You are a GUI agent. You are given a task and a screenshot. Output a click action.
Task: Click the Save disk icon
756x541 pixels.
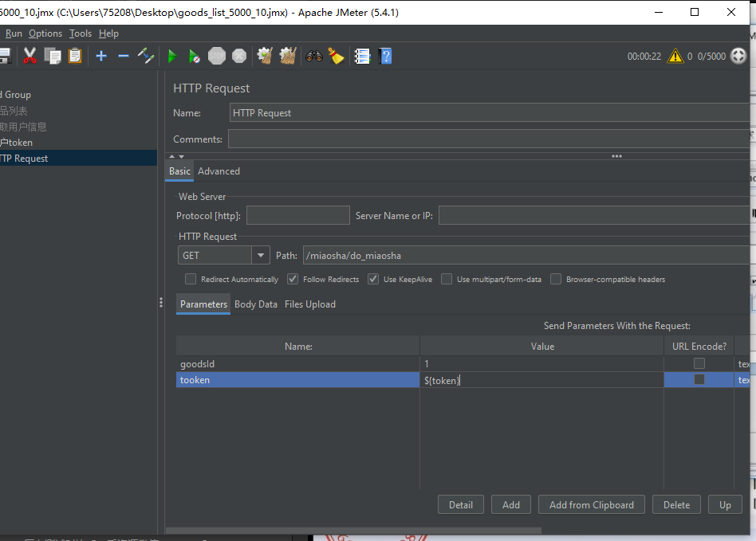[x=6, y=56]
